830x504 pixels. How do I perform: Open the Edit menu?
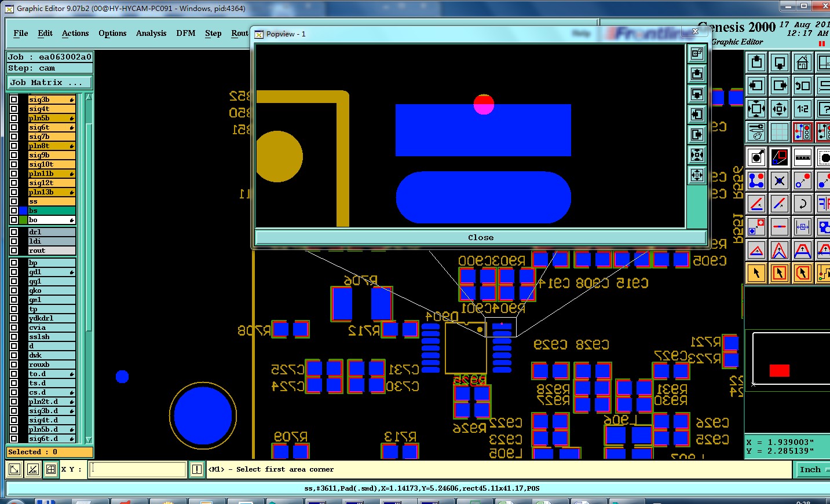[45, 33]
